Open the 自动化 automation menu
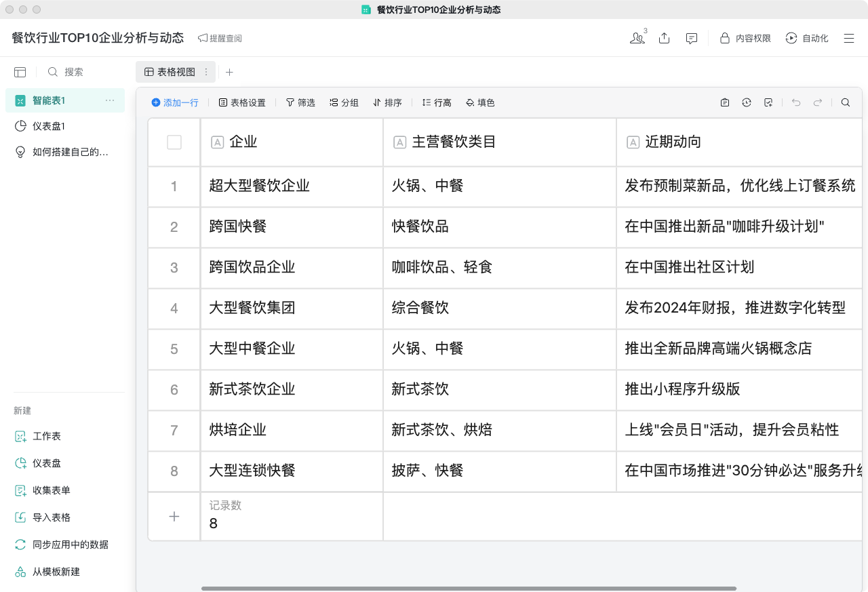This screenshot has width=868, height=592. pos(806,39)
